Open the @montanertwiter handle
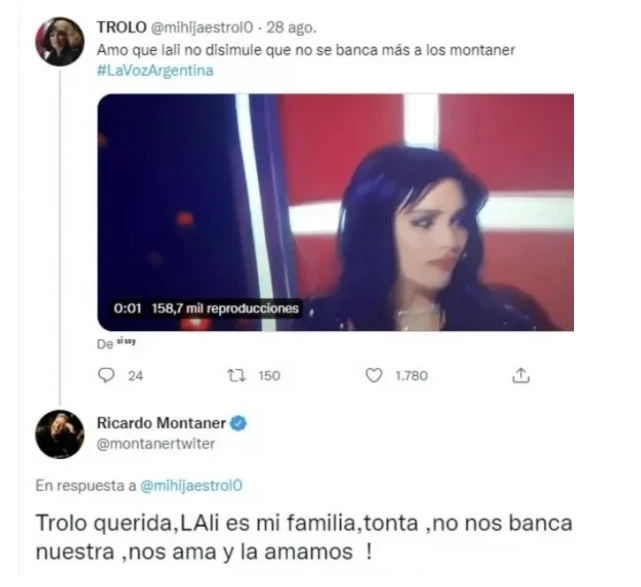Image resolution: width=641 pixels, height=587 pixels. pos(156,444)
